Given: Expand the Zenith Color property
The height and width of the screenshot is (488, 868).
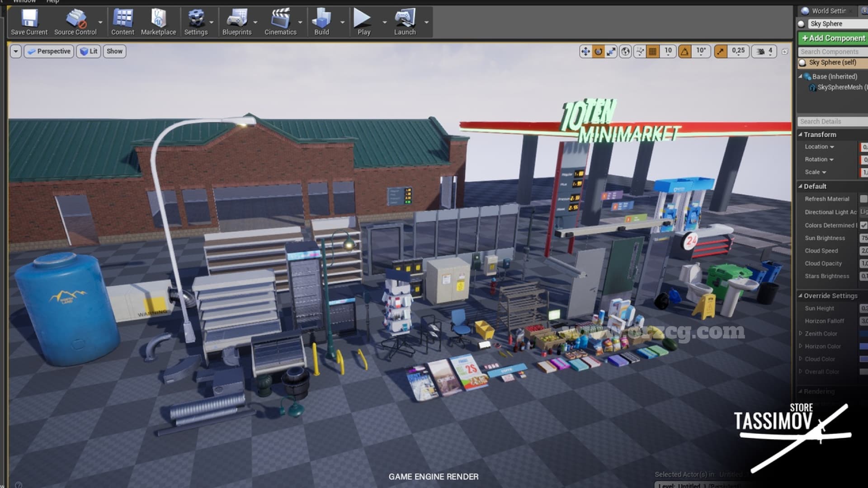Looking at the screenshot, I should pos(801,333).
